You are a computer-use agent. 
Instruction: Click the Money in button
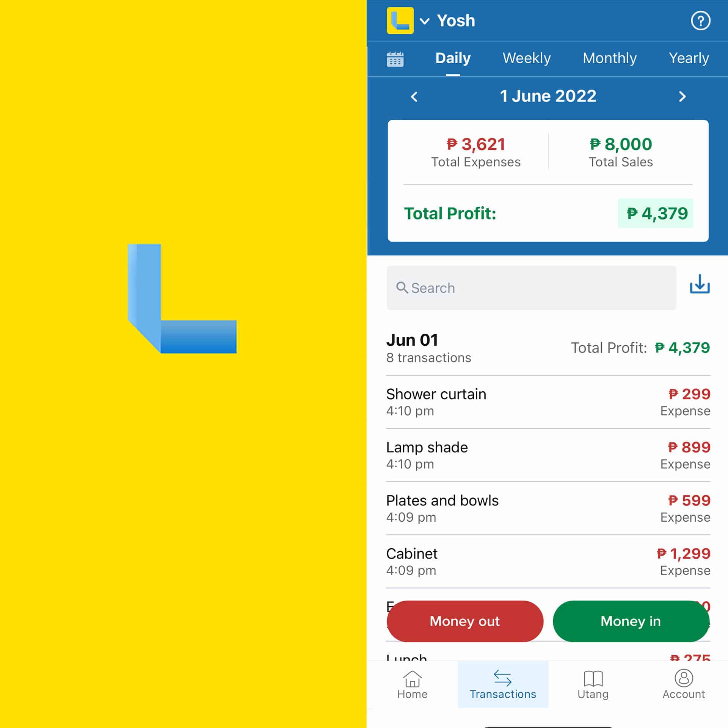[x=630, y=621]
